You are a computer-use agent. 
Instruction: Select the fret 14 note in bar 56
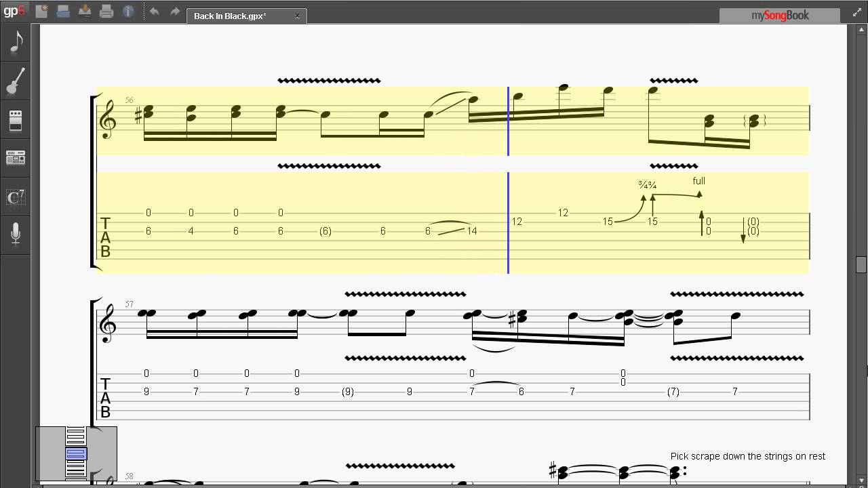point(472,231)
